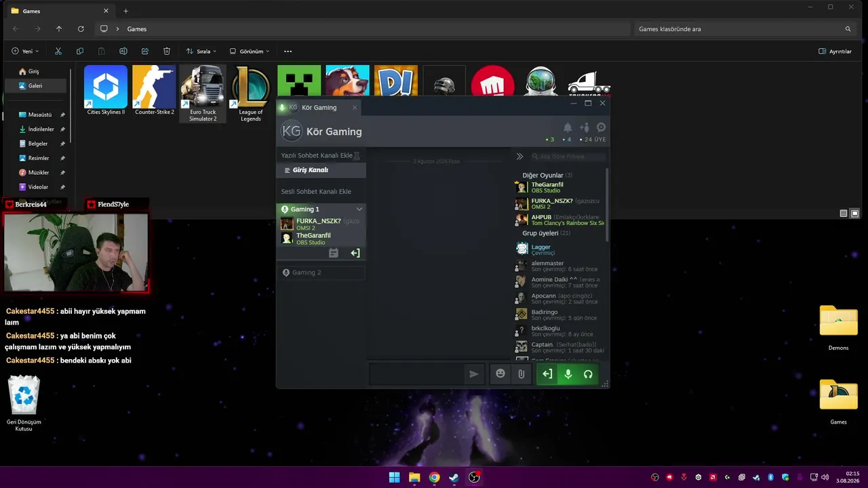Select the League of Legends shortcut
This screenshot has width=868, height=488.
[x=250, y=94]
